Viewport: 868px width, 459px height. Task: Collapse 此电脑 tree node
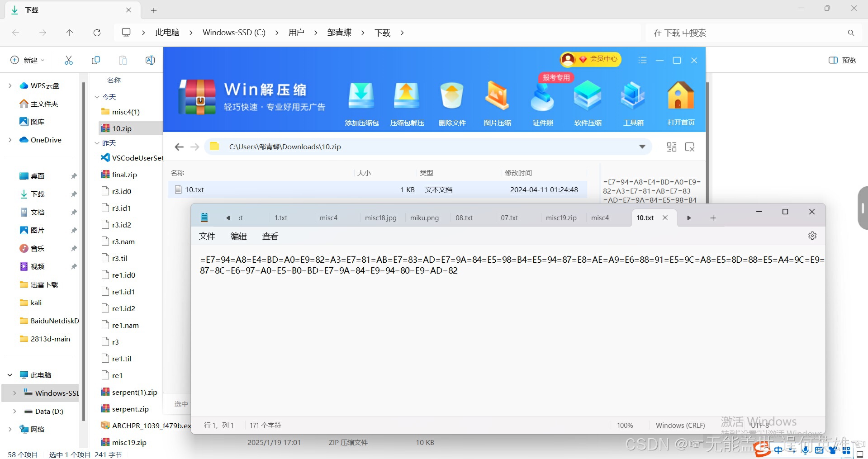point(10,375)
